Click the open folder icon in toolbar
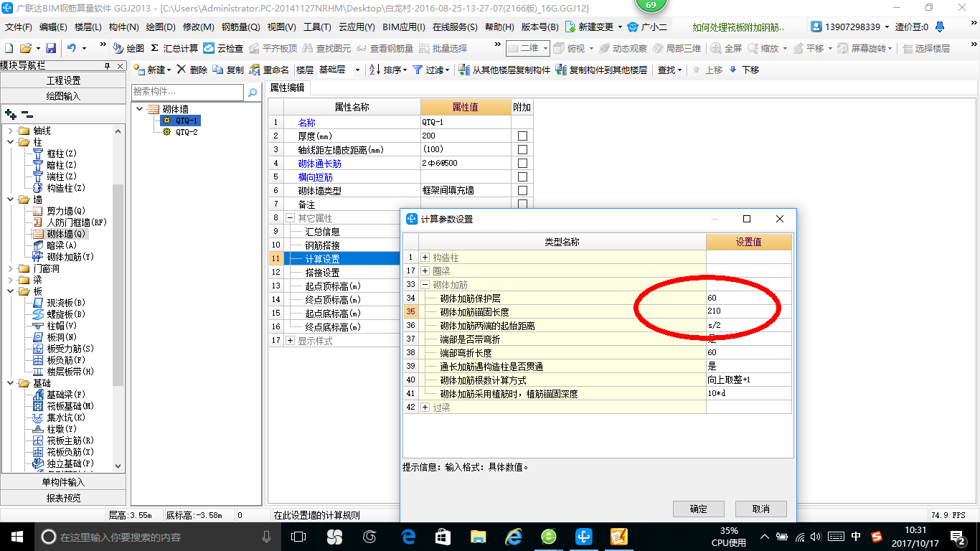The width and height of the screenshot is (980, 551). (26, 48)
